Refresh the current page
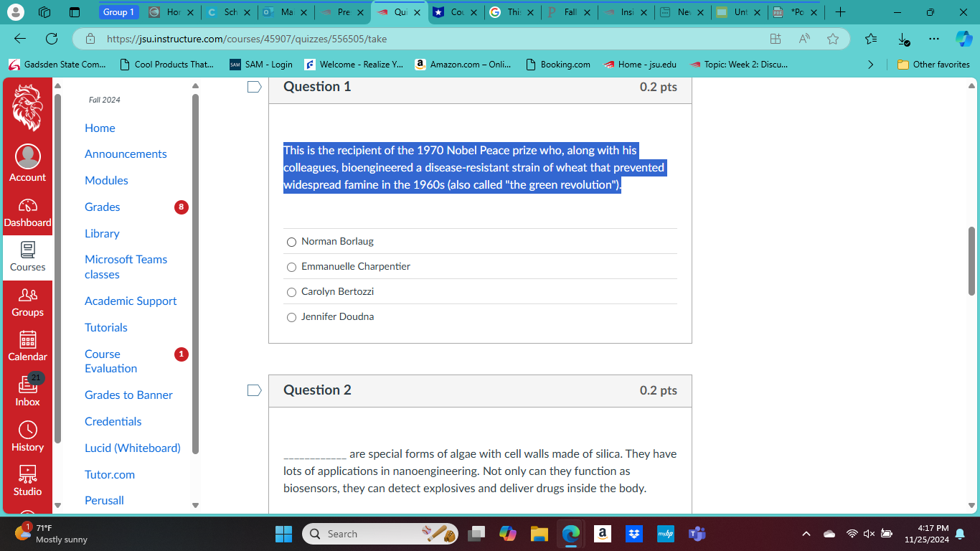The width and height of the screenshot is (980, 551). [x=52, y=39]
